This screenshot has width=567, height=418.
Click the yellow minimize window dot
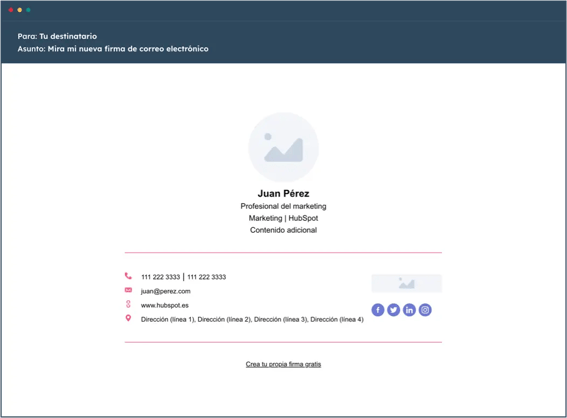[x=20, y=10]
